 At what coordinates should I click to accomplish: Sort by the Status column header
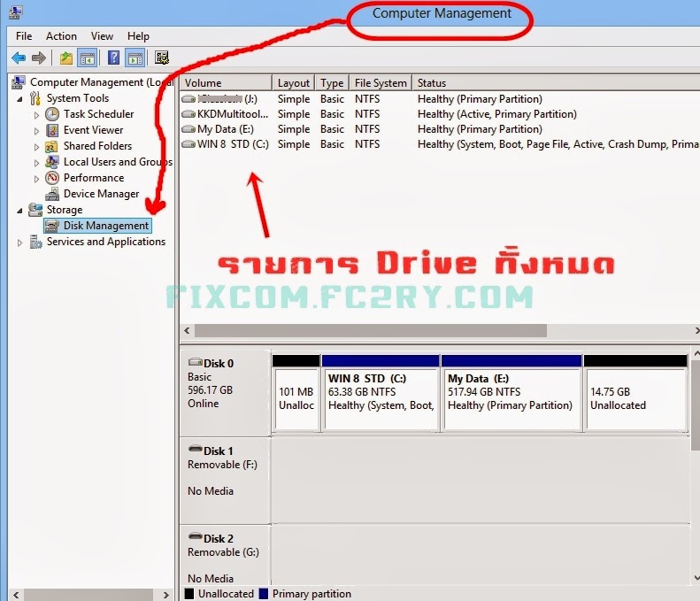[556, 83]
